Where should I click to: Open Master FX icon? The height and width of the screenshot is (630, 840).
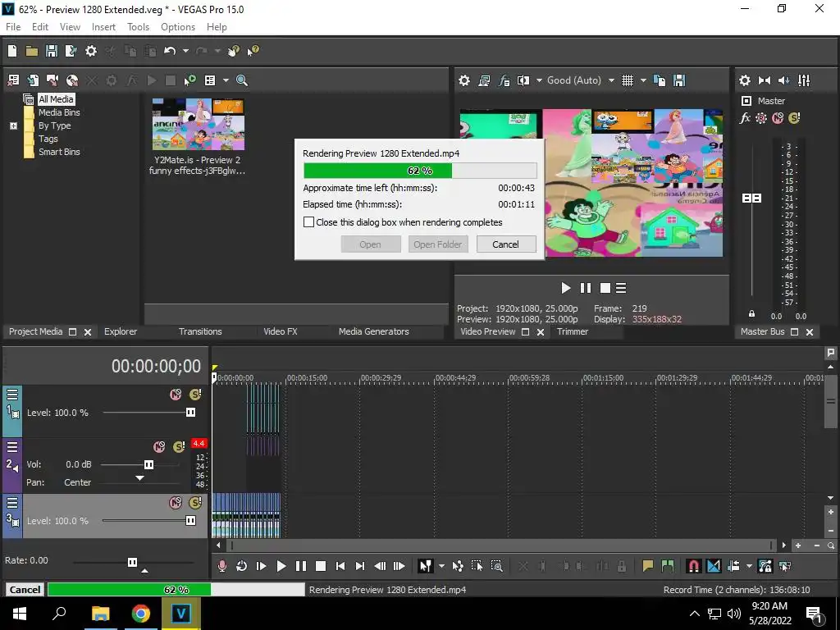pos(745,118)
